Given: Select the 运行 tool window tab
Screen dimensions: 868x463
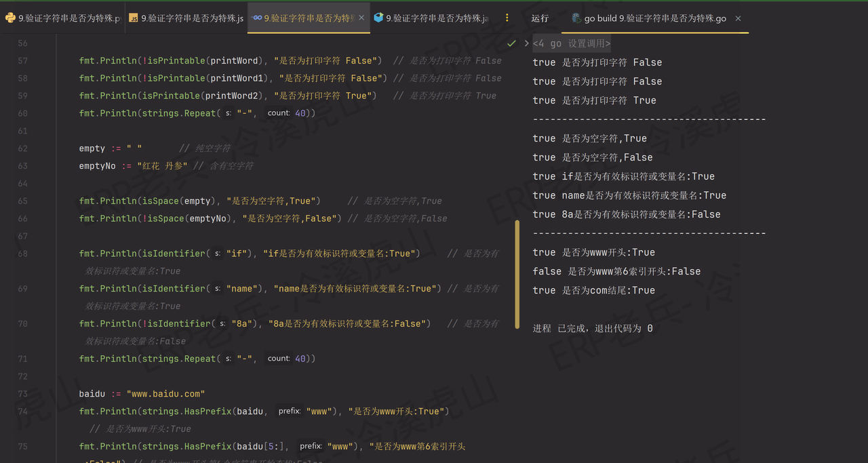Looking at the screenshot, I should point(539,18).
